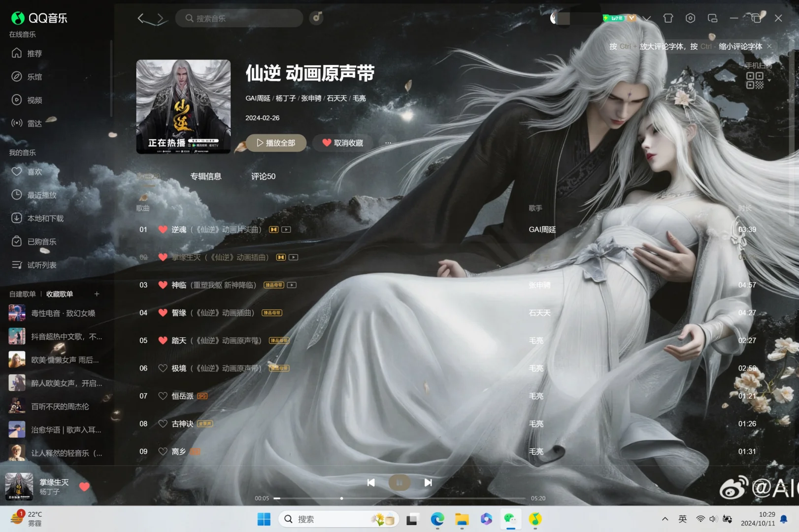Open the settings hexagon icon
Image resolution: width=799 pixels, height=532 pixels.
click(x=690, y=18)
